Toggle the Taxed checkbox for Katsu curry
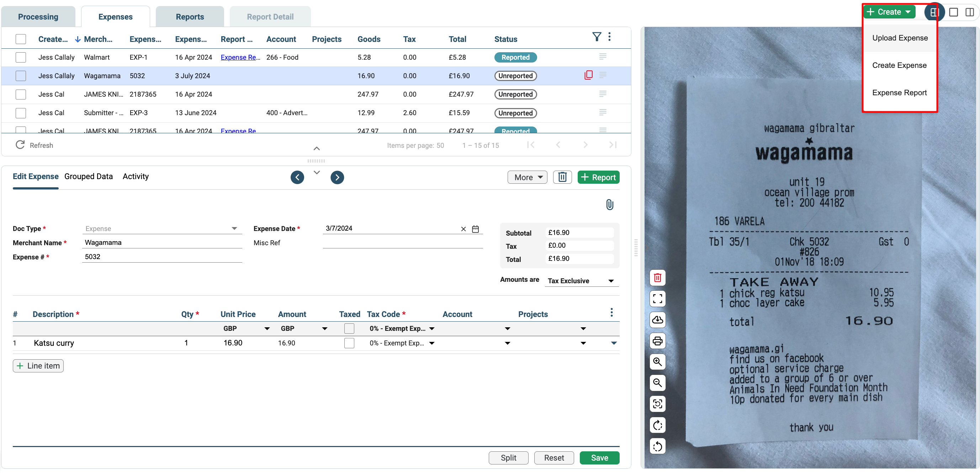 click(x=349, y=343)
